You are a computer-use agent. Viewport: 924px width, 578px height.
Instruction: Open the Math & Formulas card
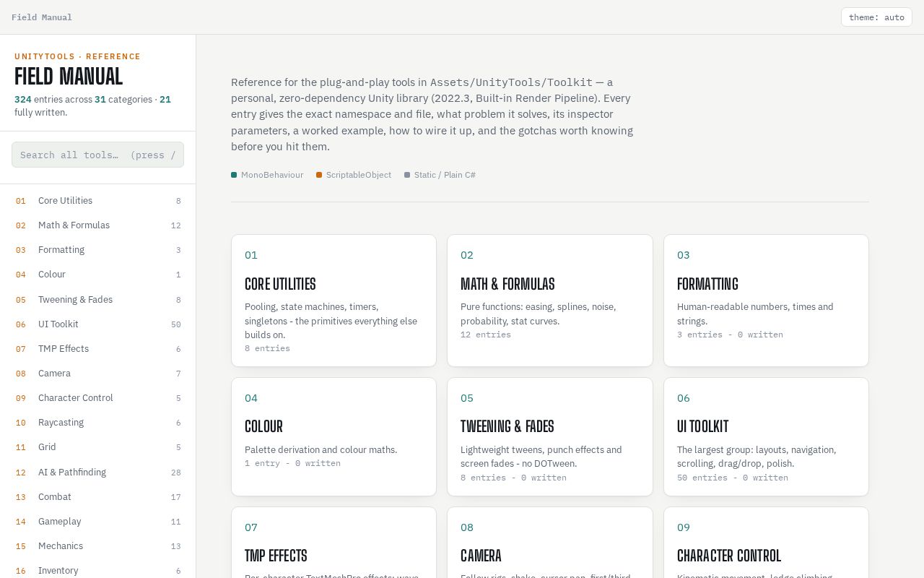(x=550, y=301)
